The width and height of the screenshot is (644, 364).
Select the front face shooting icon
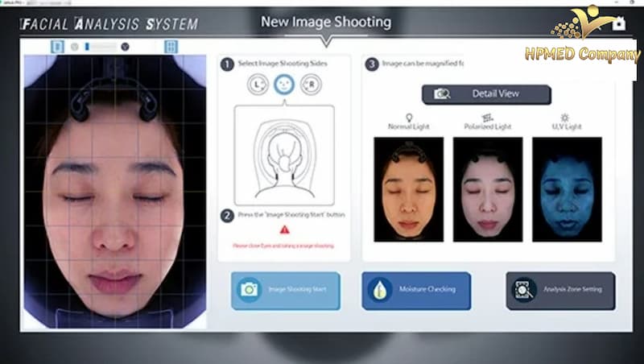click(283, 84)
